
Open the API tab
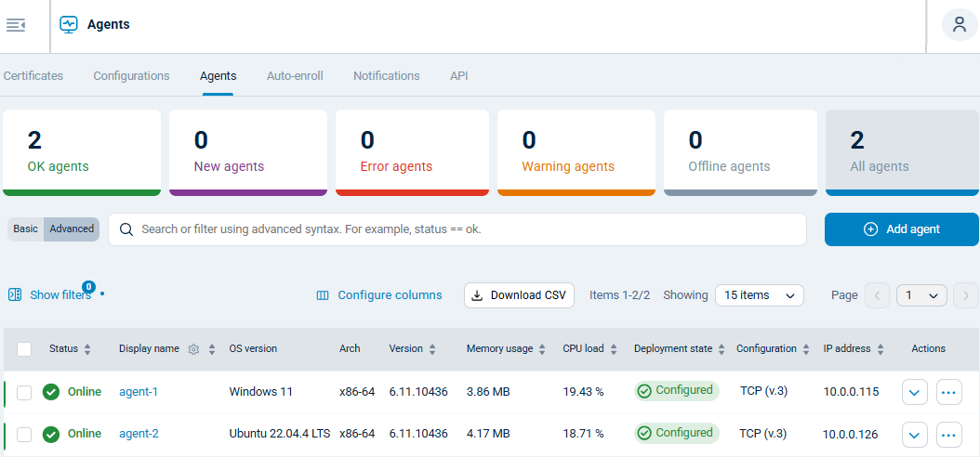coord(458,76)
